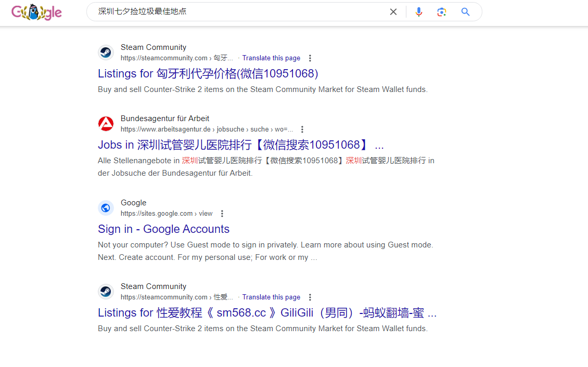588x367 pixels.
Task: Submit search with the magnifier icon
Action: (465, 12)
